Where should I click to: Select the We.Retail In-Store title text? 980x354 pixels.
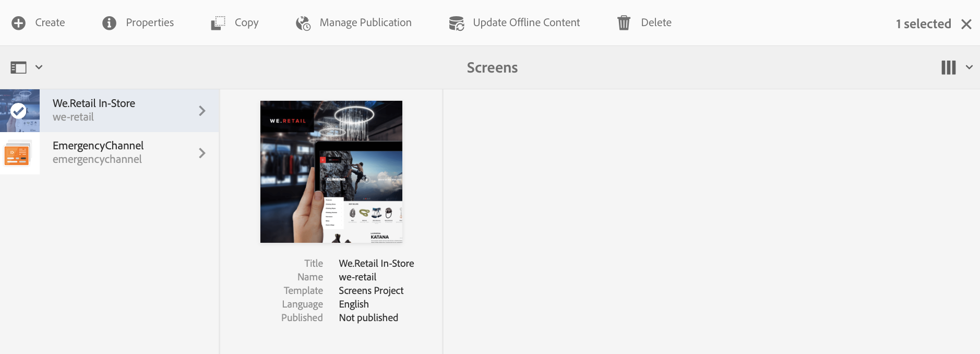(x=94, y=103)
